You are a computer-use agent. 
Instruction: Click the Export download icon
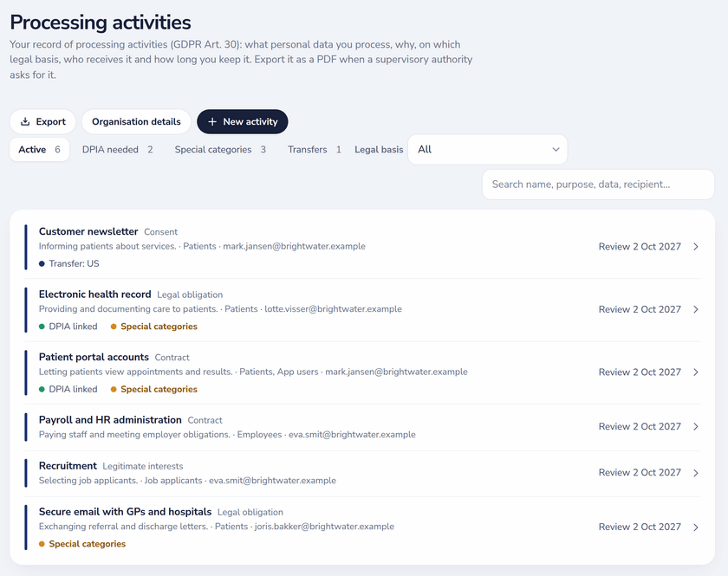click(25, 121)
